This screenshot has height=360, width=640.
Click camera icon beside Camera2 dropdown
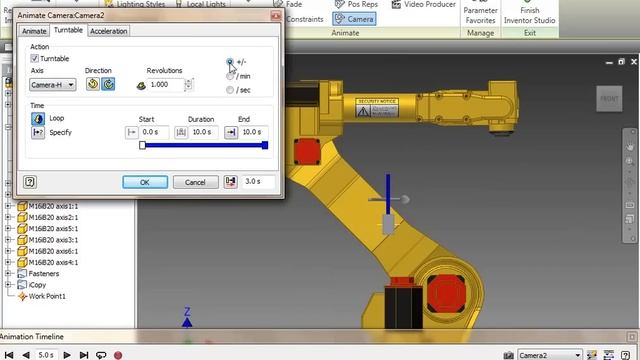[x=509, y=355]
